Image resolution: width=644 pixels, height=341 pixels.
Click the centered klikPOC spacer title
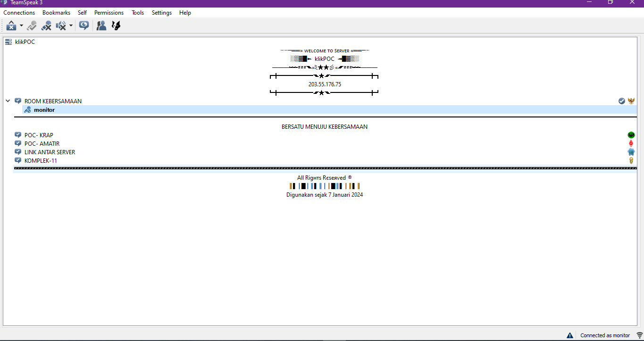(325, 59)
